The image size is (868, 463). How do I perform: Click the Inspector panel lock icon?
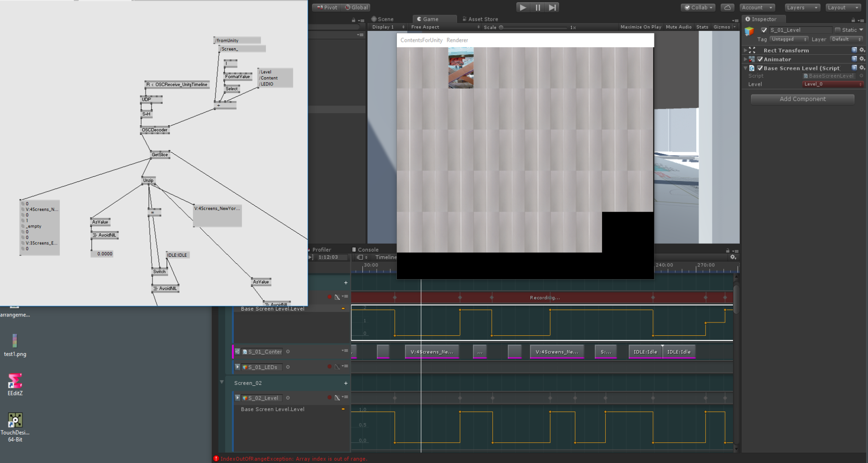click(853, 20)
